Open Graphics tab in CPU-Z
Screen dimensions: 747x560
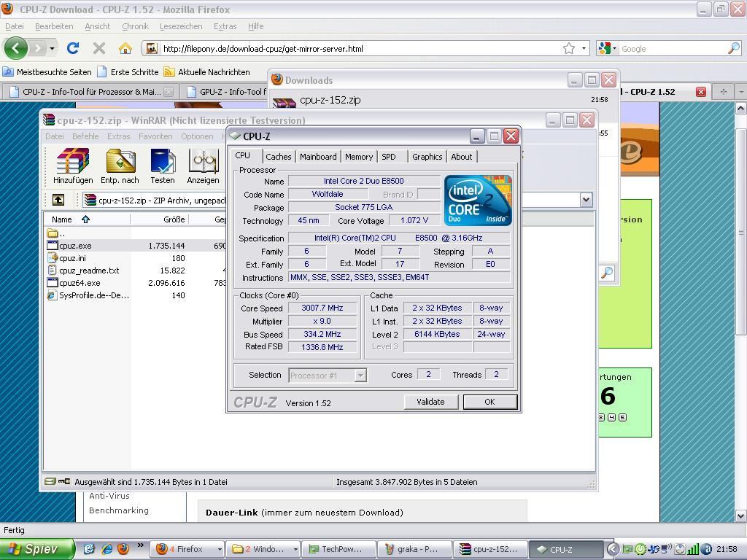pos(427,157)
